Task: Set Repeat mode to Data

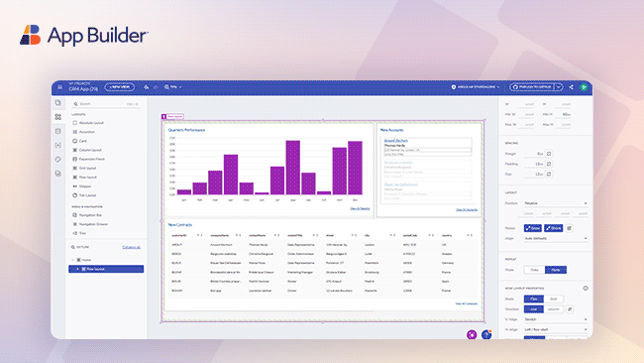Action: (x=534, y=270)
